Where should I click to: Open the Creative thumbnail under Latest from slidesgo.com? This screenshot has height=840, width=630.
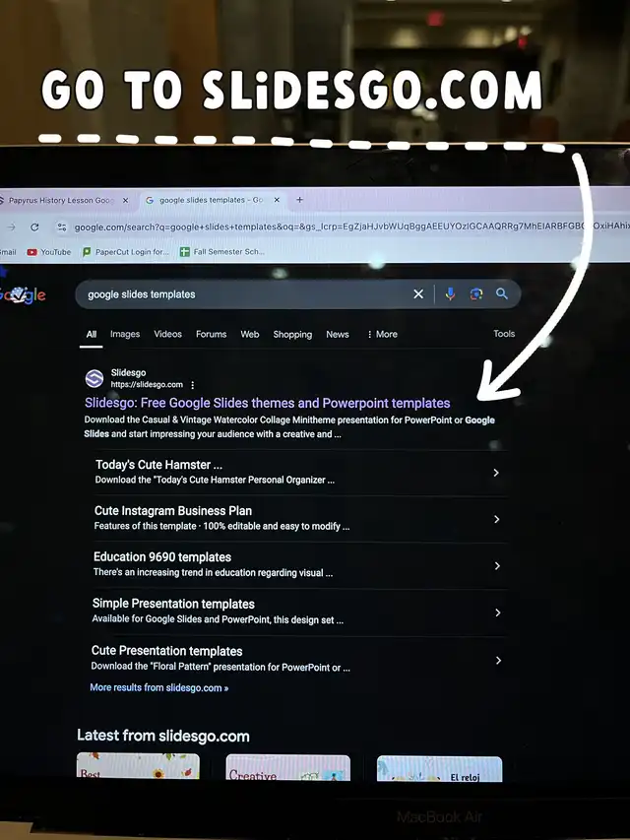tap(288, 768)
